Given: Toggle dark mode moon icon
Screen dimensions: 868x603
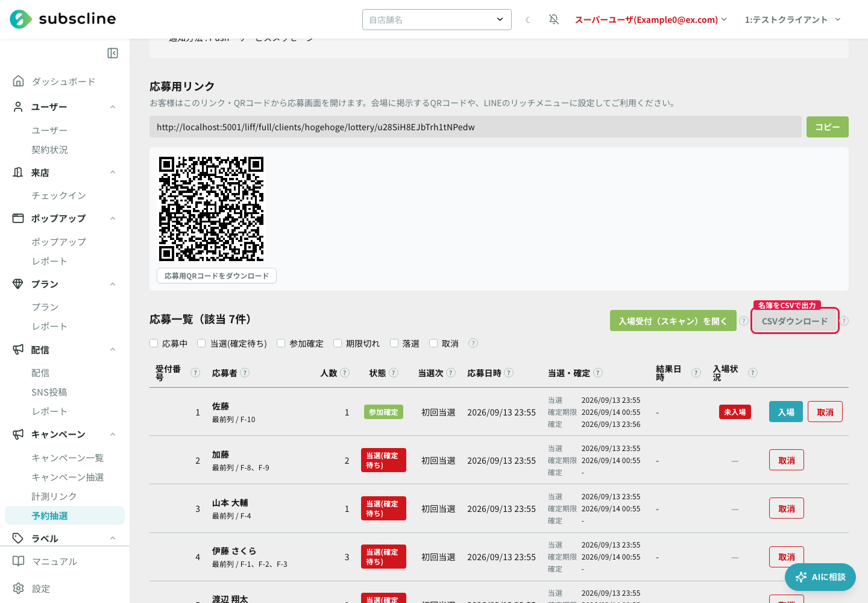Looking at the screenshot, I should click(528, 20).
